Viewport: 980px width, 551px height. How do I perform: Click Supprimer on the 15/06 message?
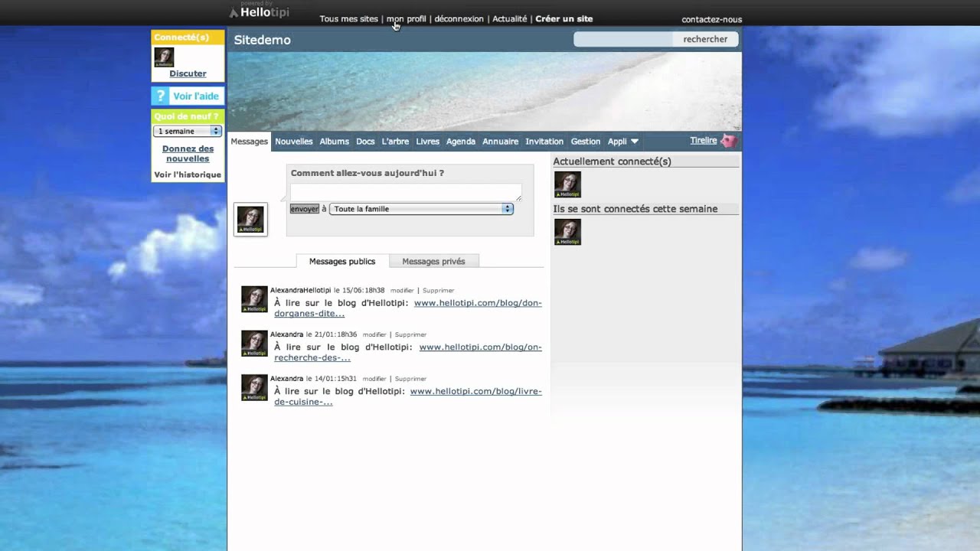(x=439, y=291)
